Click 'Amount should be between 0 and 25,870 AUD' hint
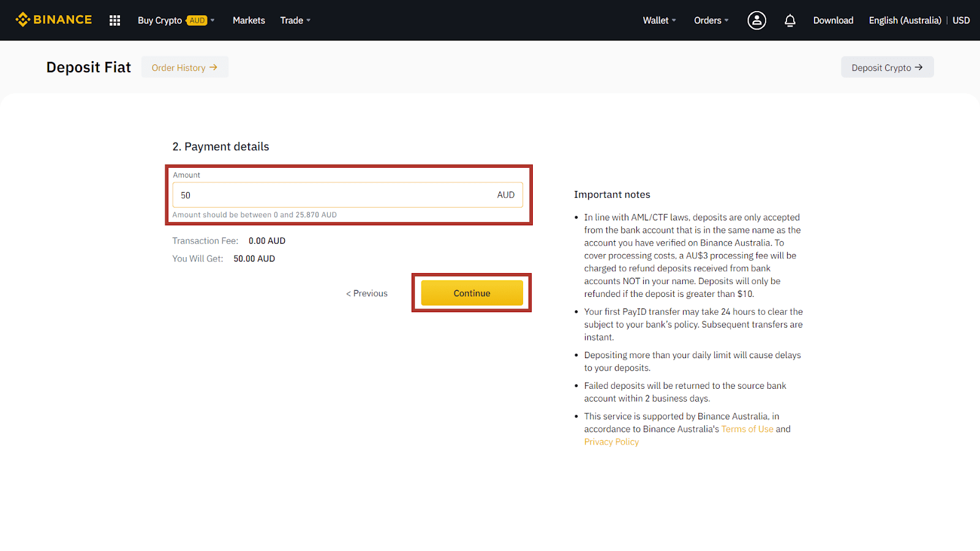Image resolution: width=980 pixels, height=551 pixels. 254,215
